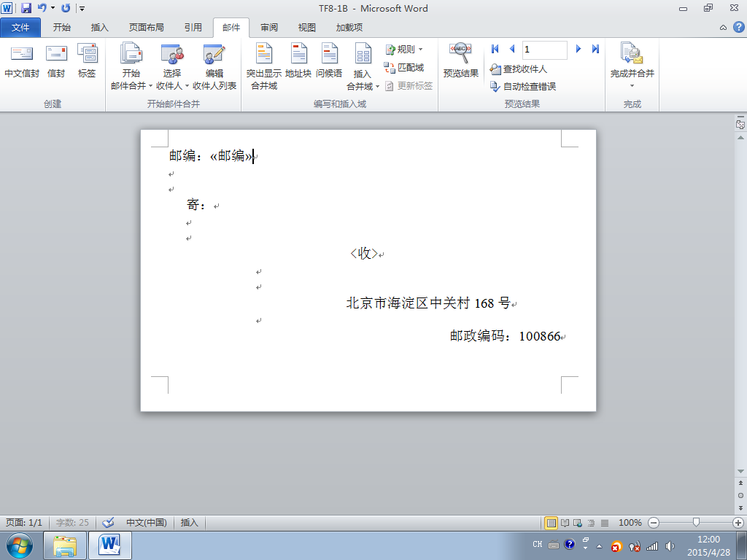The height and width of the screenshot is (560, 747).
Task: Click the zoom out minus button
Action: (654, 523)
